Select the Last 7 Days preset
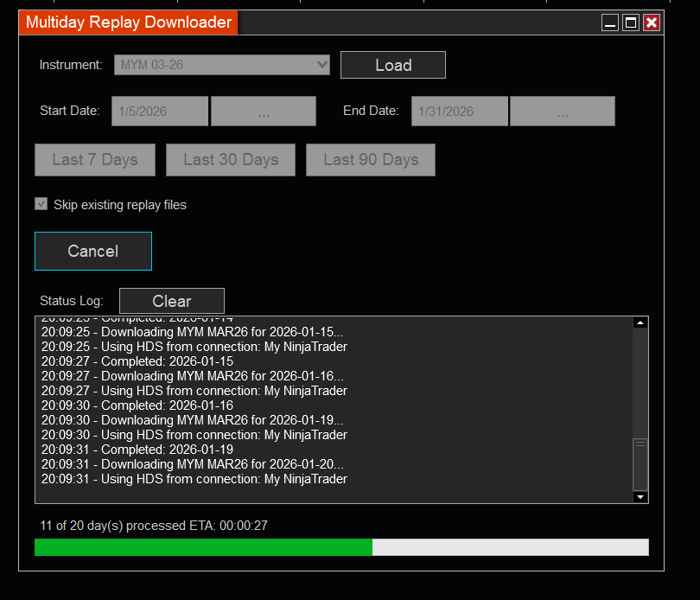Image resolution: width=700 pixels, height=600 pixels. click(x=95, y=160)
